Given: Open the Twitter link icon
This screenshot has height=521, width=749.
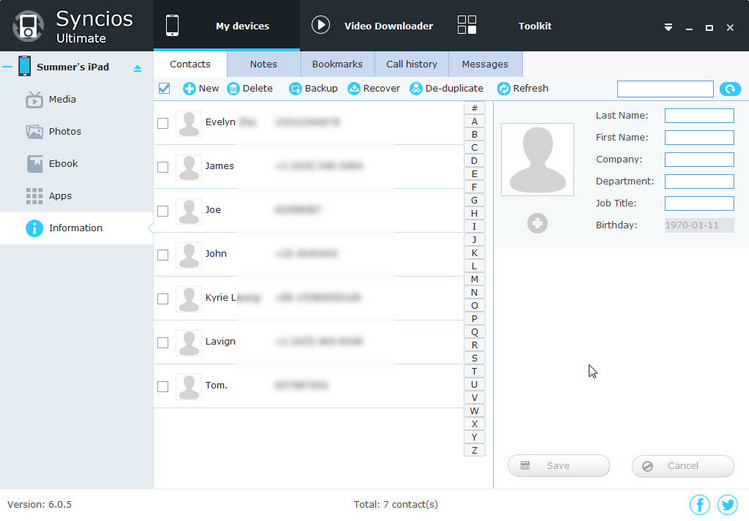Looking at the screenshot, I should tap(728, 504).
